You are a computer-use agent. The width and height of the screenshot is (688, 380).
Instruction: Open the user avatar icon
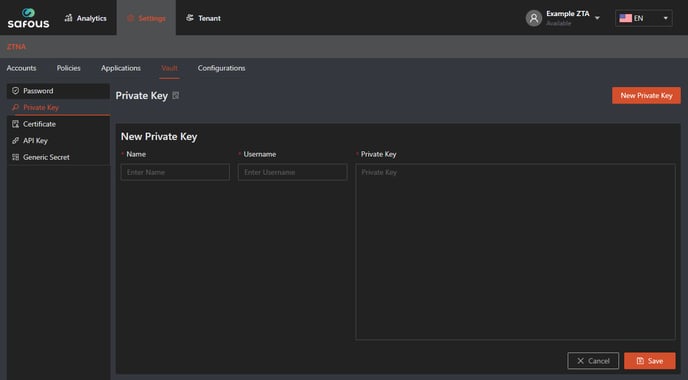(x=534, y=18)
